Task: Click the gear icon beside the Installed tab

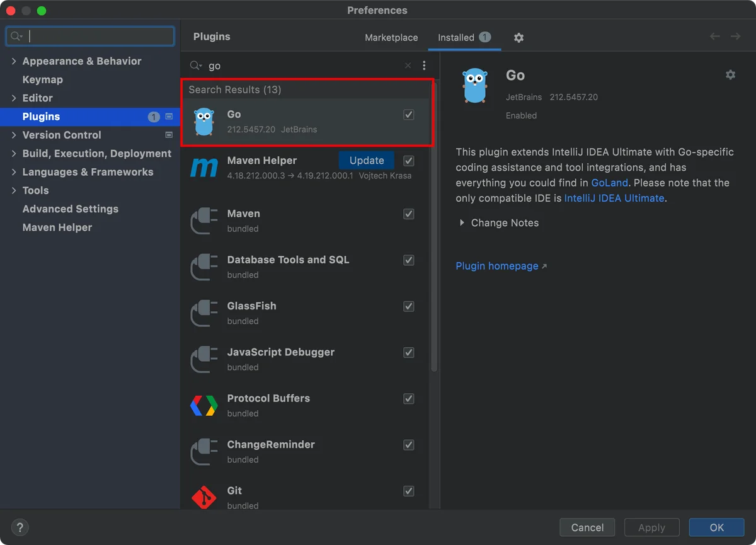Action: [x=518, y=38]
